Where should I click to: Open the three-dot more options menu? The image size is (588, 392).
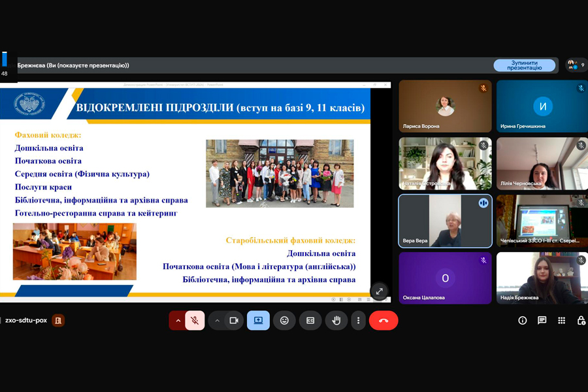[x=357, y=321]
